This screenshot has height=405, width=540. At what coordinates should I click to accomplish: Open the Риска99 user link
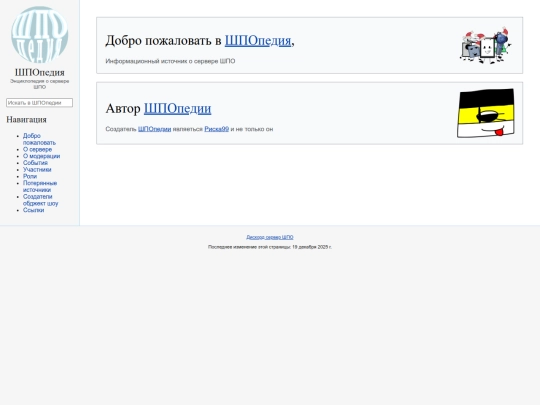coord(217,129)
